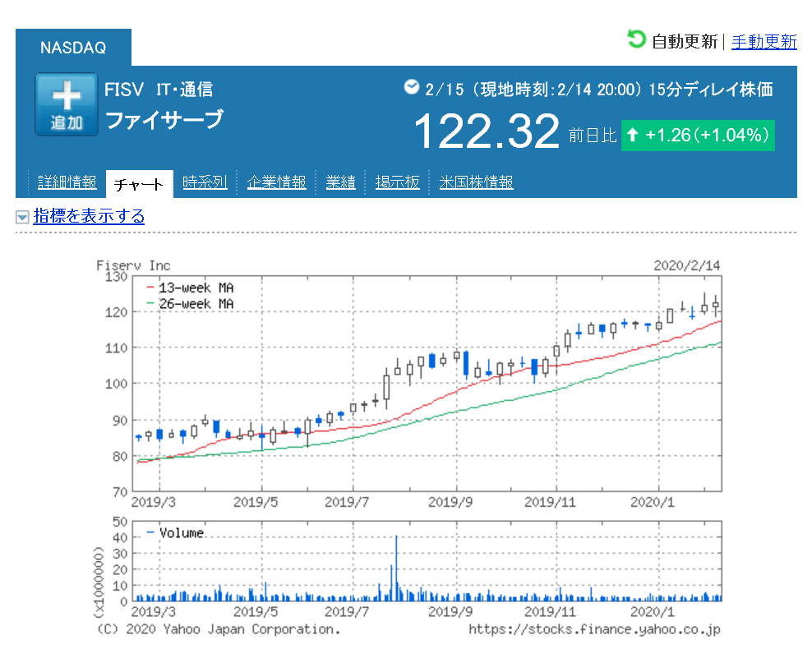Click the NASDAQ market label

[73, 48]
